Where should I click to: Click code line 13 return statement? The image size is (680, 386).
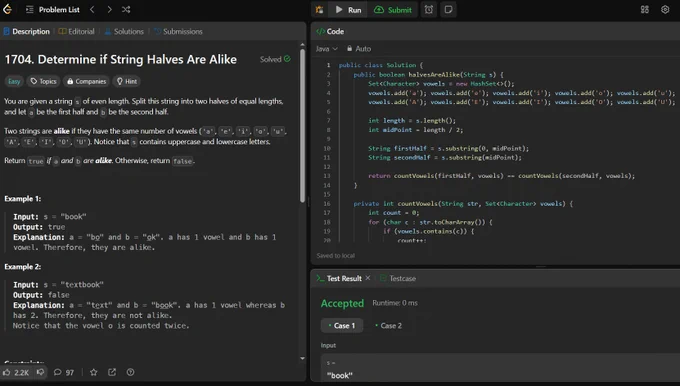click(501, 176)
